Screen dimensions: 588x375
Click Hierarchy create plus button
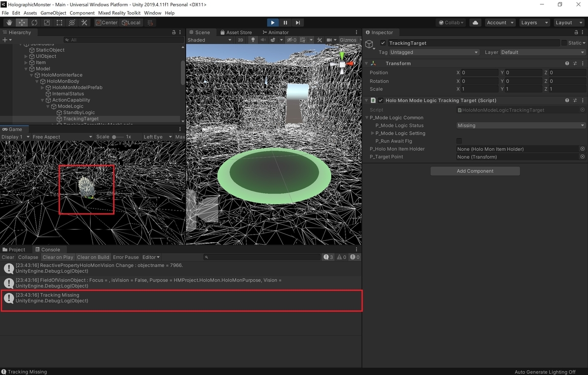[6, 40]
